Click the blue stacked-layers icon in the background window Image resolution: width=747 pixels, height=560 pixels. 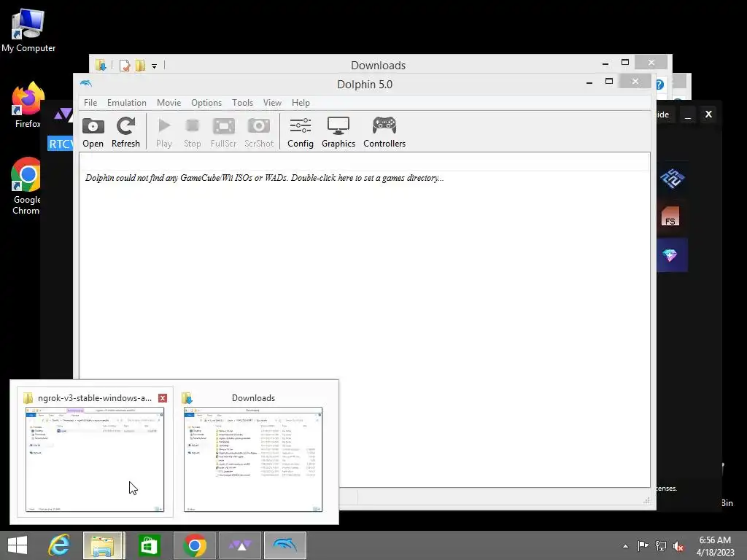[x=672, y=178]
